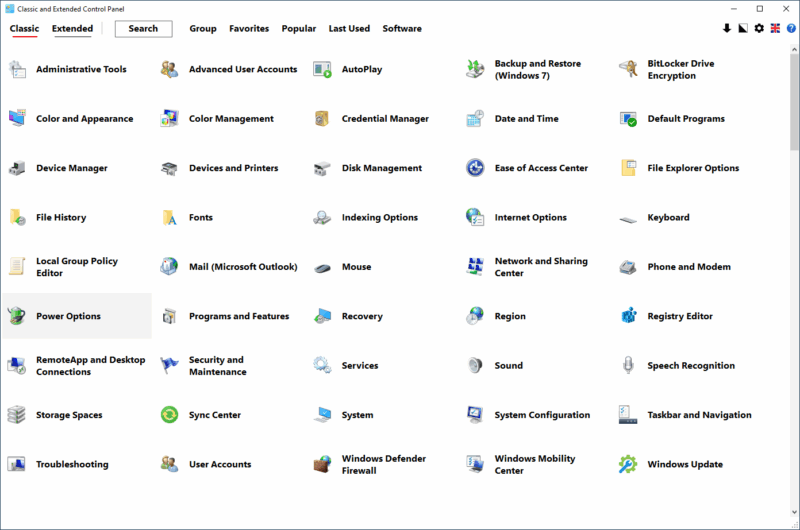Click the download arrow icon in the toolbar
Image resolution: width=800 pixels, height=530 pixels.
pyautogui.click(x=727, y=28)
